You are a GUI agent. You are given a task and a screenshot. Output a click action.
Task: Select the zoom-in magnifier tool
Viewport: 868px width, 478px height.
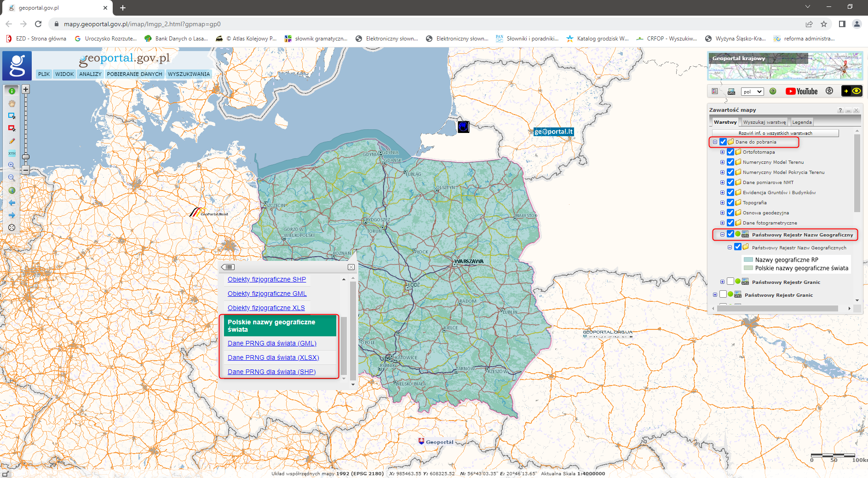click(12, 166)
